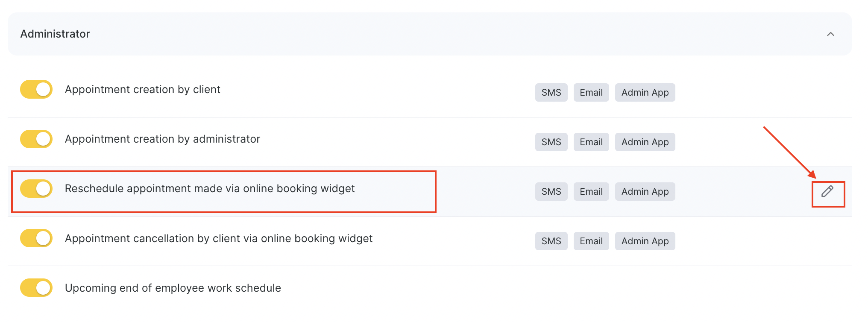
Task: Select Admin App tag for creation by client
Action: click(x=645, y=92)
